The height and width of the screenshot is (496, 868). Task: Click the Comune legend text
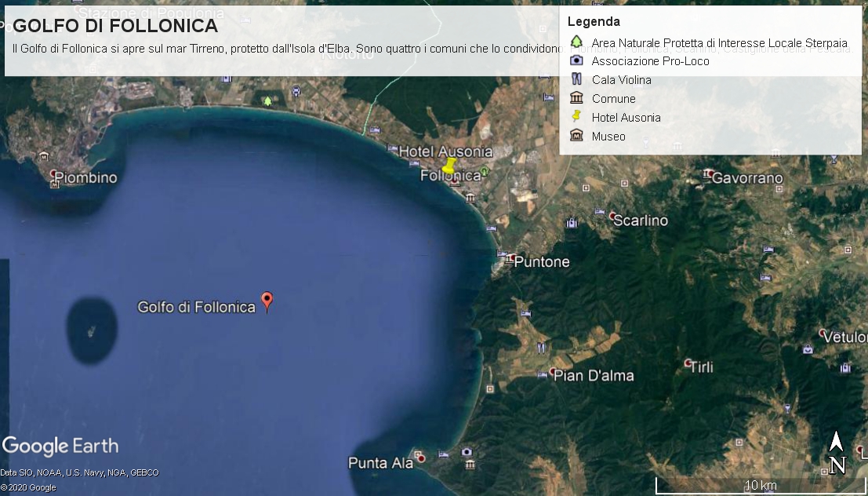click(x=614, y=99)
